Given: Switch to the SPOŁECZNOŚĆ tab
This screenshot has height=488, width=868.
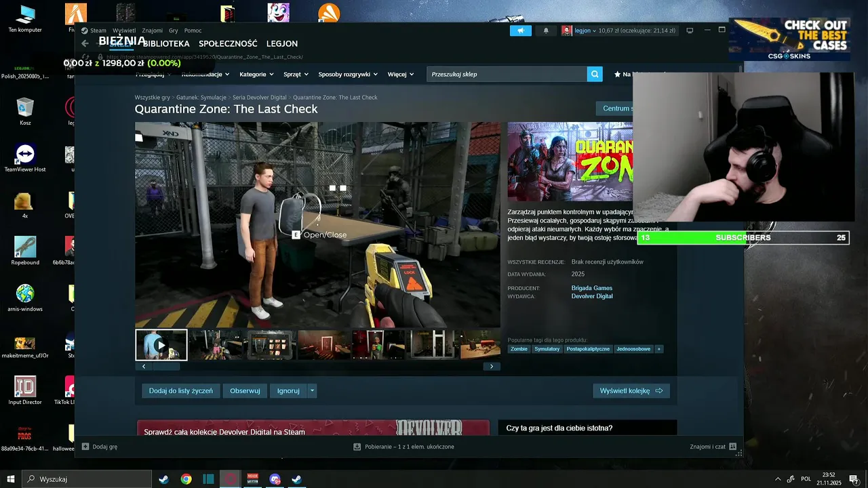Looking at the screenshot, I should (228, 43).
